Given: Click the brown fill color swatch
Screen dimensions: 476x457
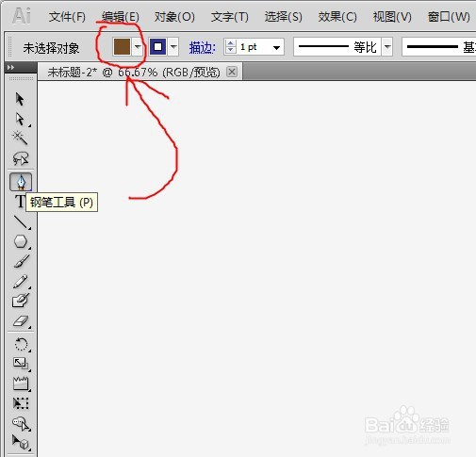Looking at the screenshot, I should pos(122,47).
